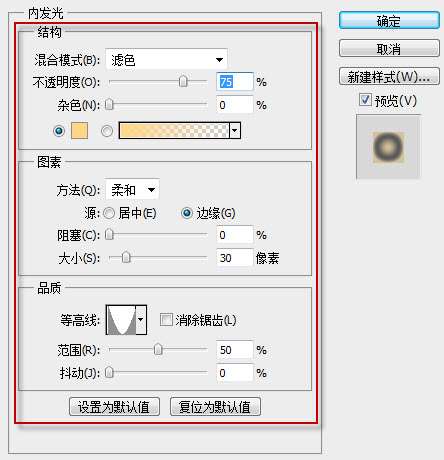The width and height of the screenshot is (444, 460).
Task: Click the 不透明度 slider handle
Action: [x=183, y=81]
